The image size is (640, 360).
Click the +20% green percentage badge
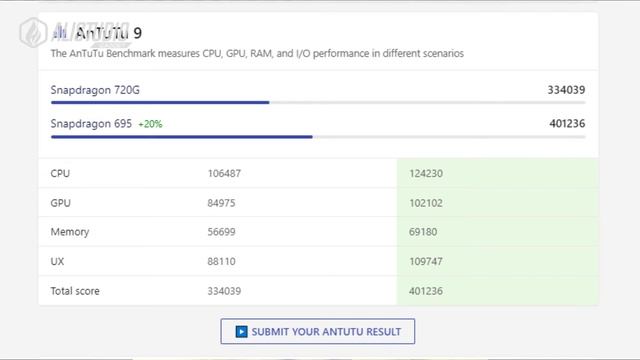point(150,124)
